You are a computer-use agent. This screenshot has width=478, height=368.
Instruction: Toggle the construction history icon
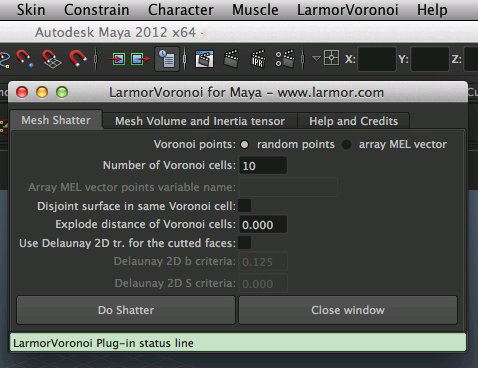pos(167,59)
